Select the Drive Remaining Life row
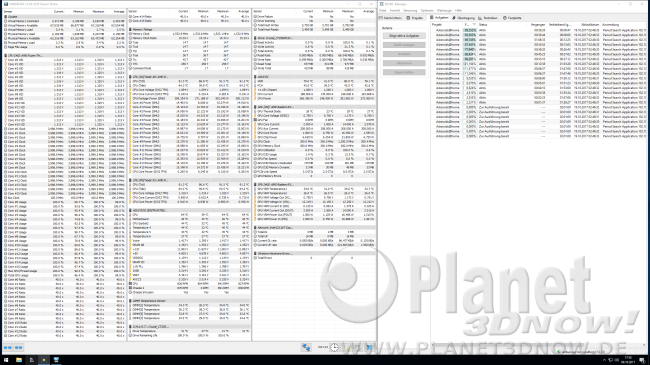The width and height of the screenshot is (650, 365). [x=189, y=335]
